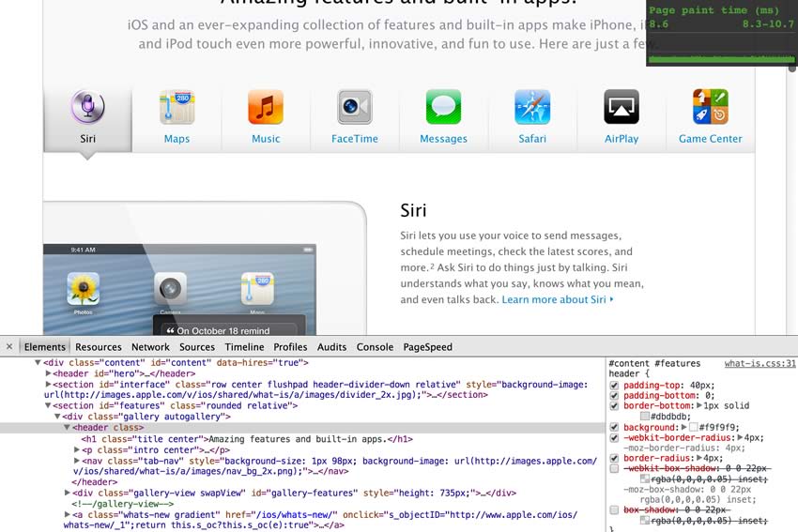Click the FaceTime label link
This screenshot has height=532, width=798.
(355, 138)
